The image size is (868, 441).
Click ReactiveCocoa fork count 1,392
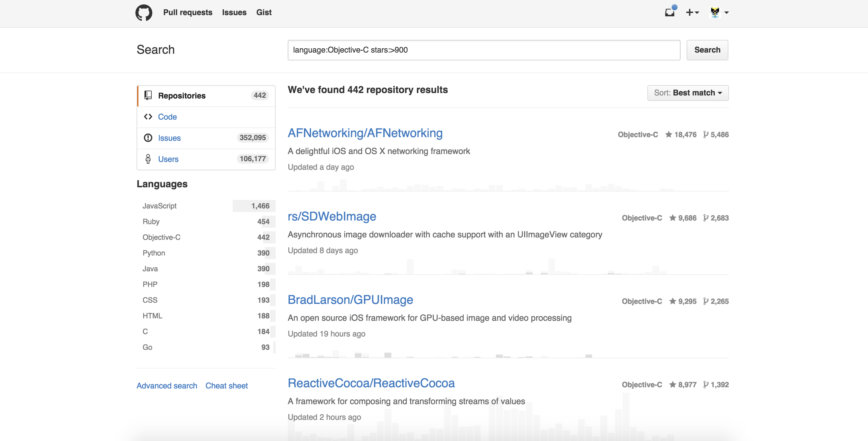pos(716,385)
